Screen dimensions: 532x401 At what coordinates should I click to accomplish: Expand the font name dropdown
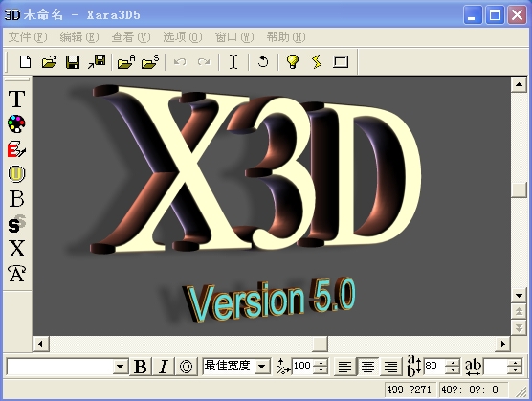[121, 367]
